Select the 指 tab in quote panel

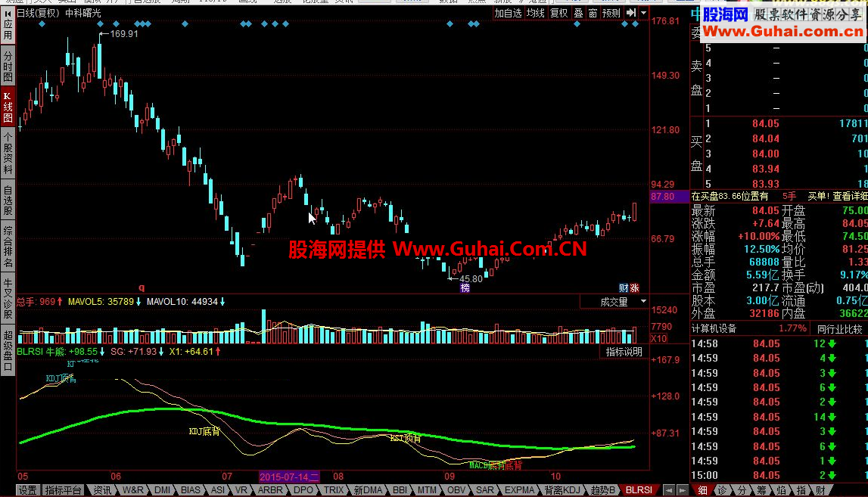[x=801, y=490]
